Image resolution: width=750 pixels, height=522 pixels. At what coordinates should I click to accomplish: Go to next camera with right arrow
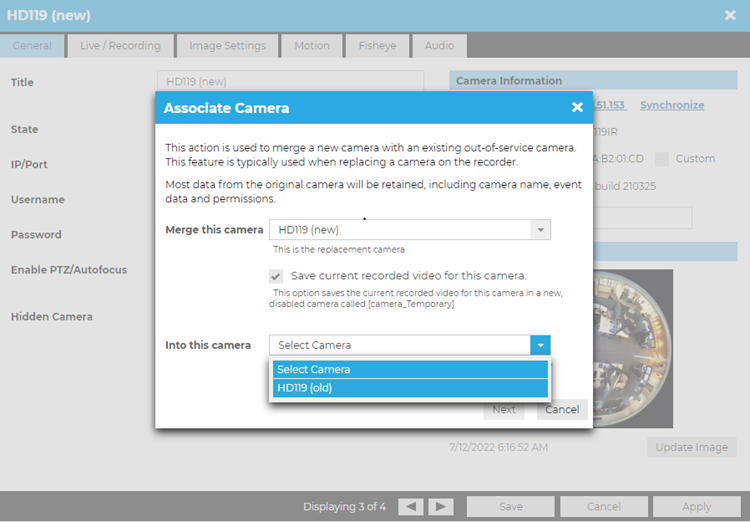point(441,506)
